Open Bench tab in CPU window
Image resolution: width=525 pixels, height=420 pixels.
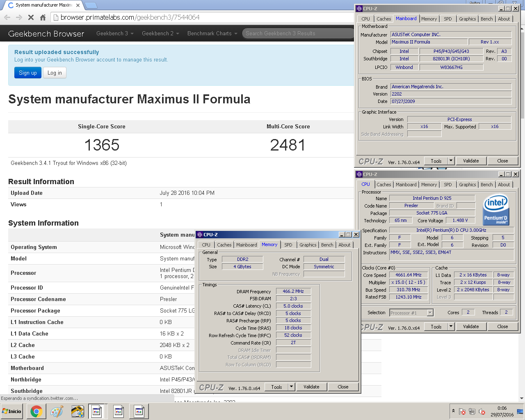click(x=487, y=185)
